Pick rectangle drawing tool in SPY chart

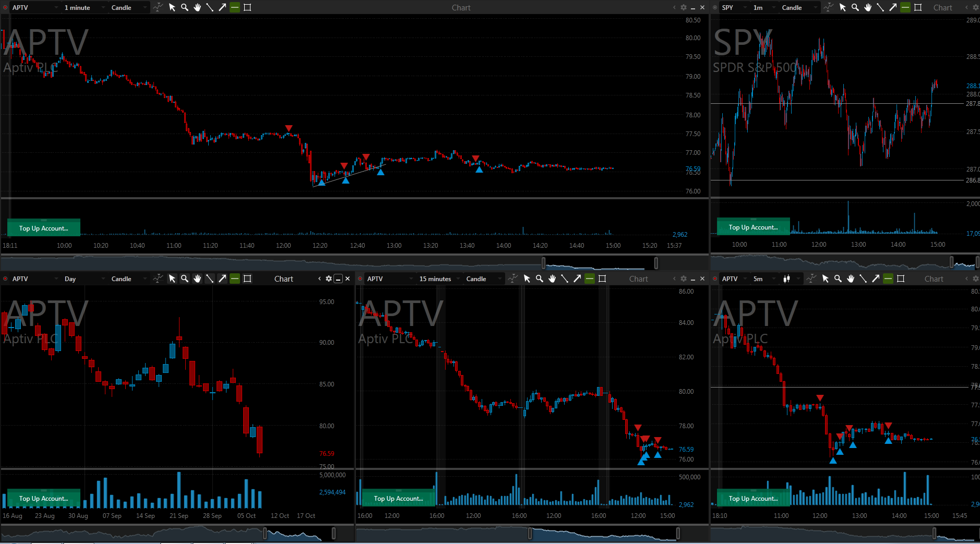click(918, 7)
